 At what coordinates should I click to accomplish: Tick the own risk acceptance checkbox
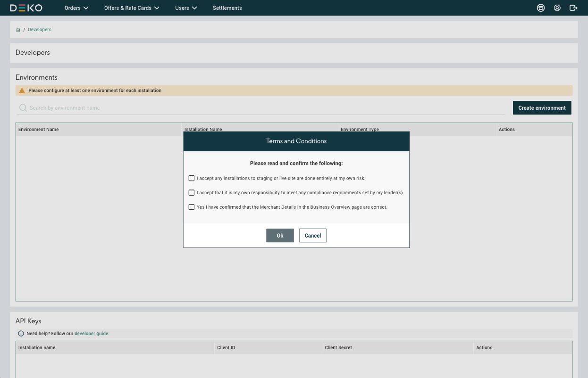192,178
